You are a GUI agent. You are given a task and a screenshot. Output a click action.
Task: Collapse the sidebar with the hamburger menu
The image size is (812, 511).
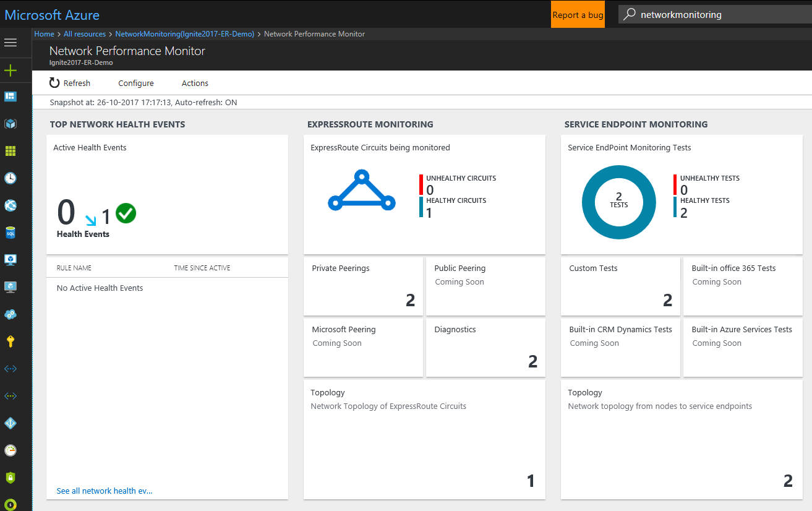coord(10,42)
